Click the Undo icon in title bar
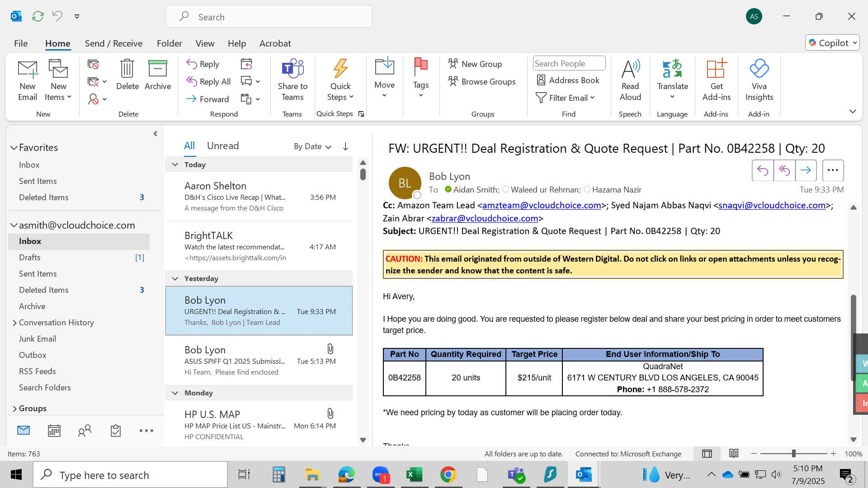 [x=57, y=16]
